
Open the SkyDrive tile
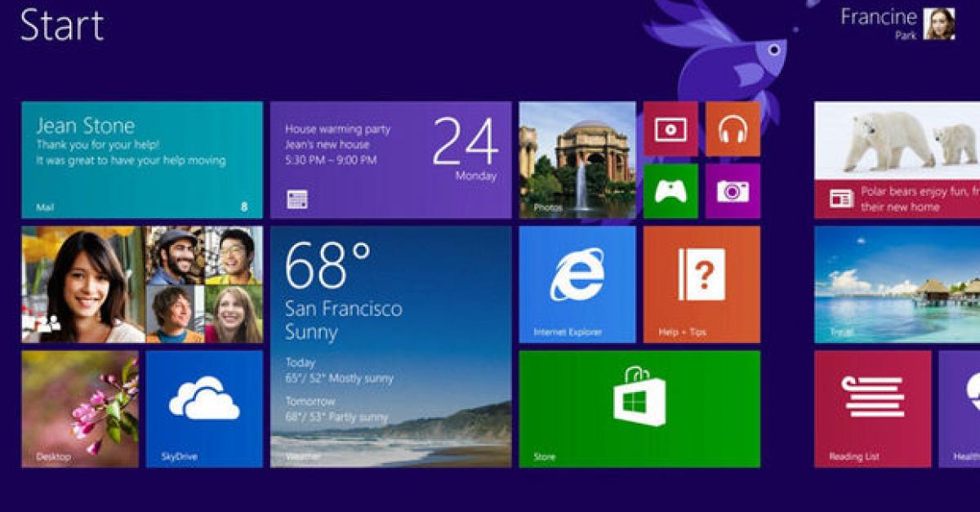[x=204, y=409]
